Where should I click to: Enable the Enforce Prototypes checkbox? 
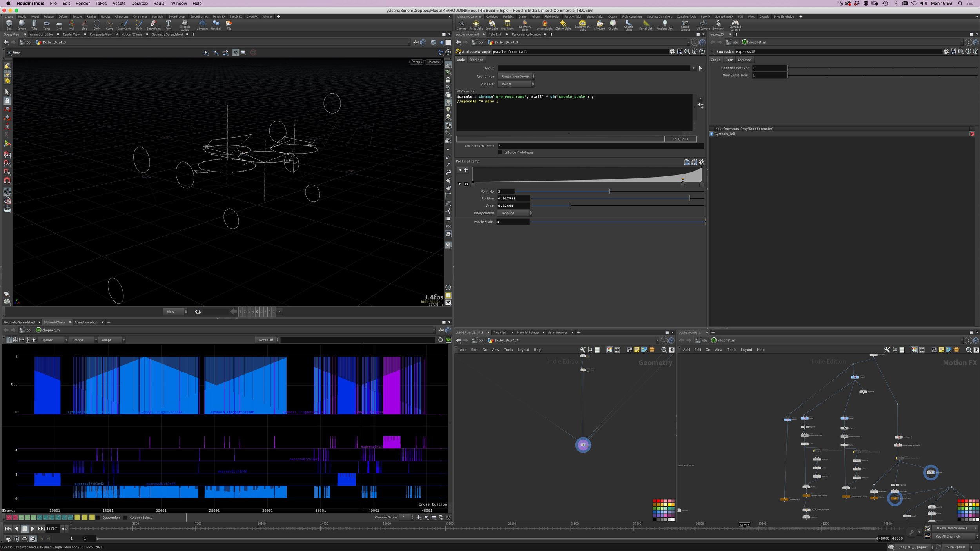[500, 152]
